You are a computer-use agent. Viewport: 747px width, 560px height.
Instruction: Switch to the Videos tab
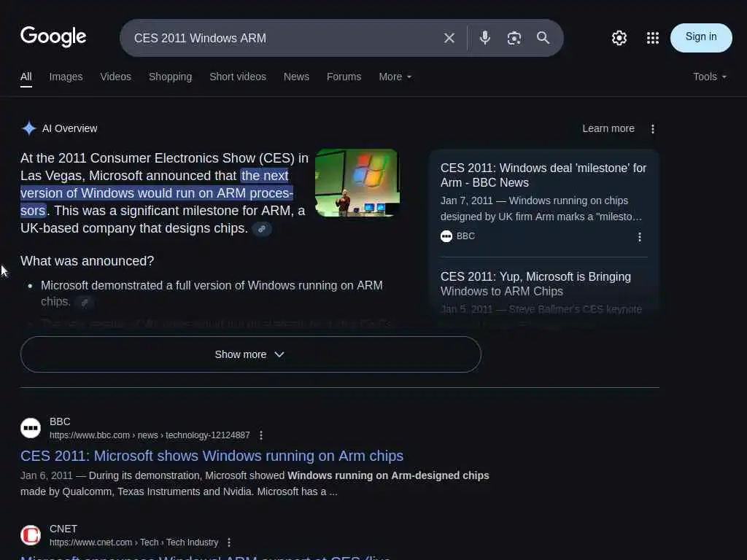115,77
